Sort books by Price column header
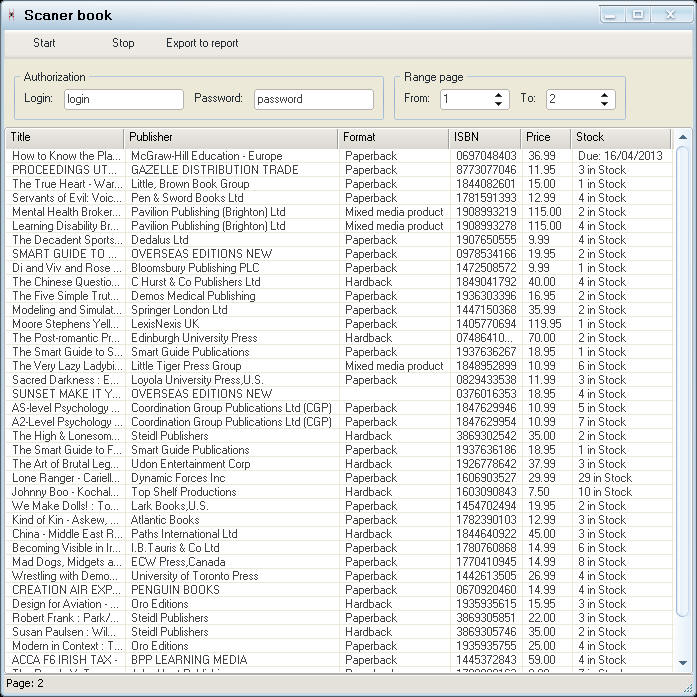Viewport: 697px width, 697px height. point(545,137)
